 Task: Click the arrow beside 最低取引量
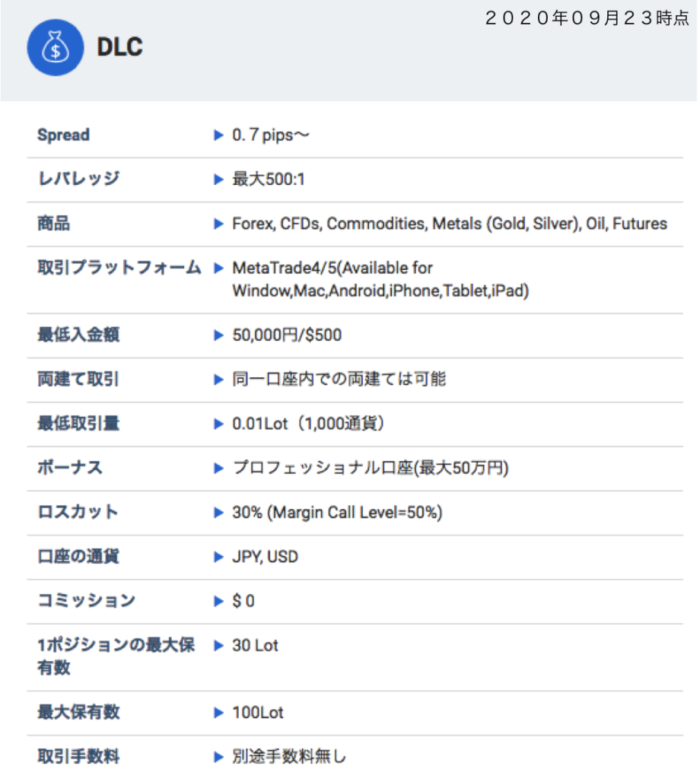(x=218, y=424)
